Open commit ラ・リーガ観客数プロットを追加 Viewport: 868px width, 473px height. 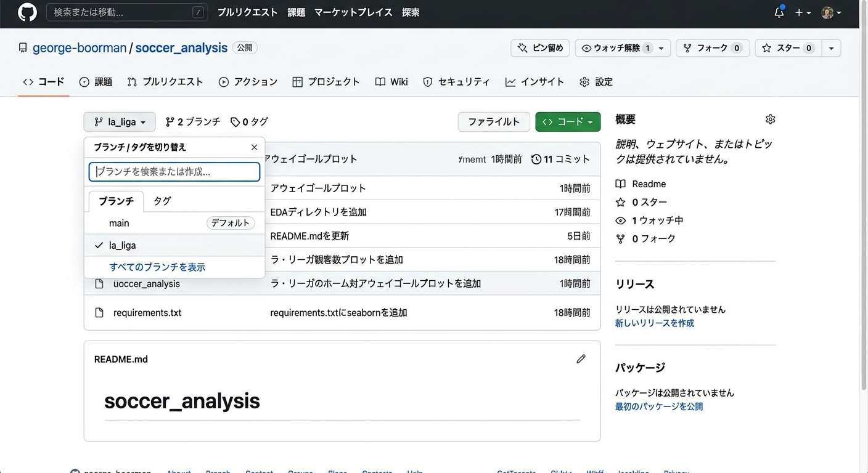337,260
